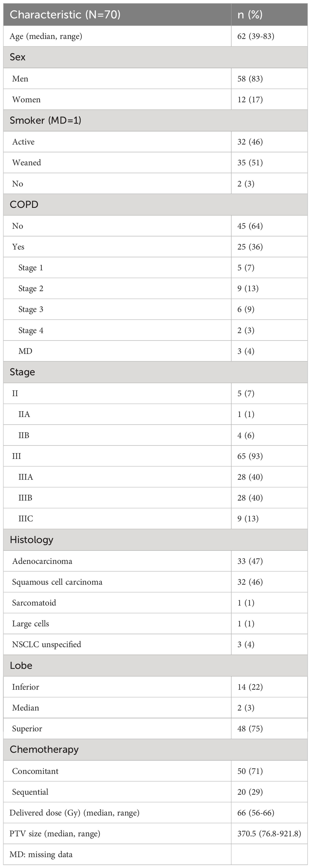Click the Age (median, range) row label
Screen dimensions: 311x868
pyautogui.click(x=46, y=36)
